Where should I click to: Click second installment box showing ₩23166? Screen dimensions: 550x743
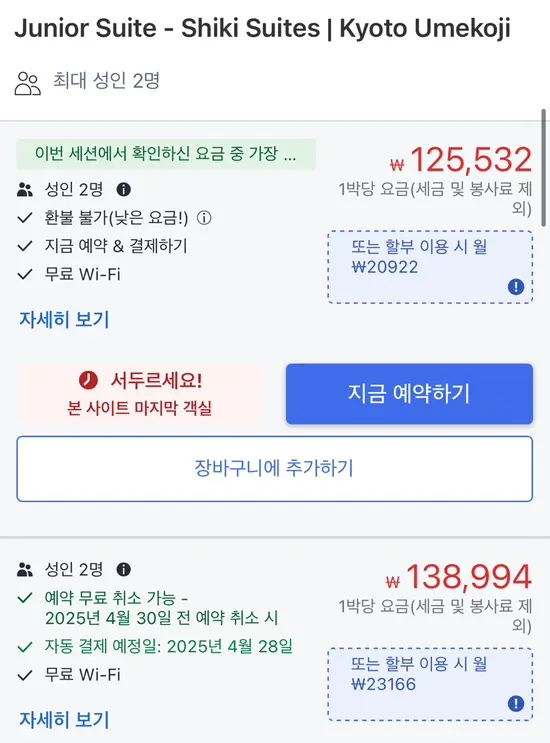pos(430,684)
